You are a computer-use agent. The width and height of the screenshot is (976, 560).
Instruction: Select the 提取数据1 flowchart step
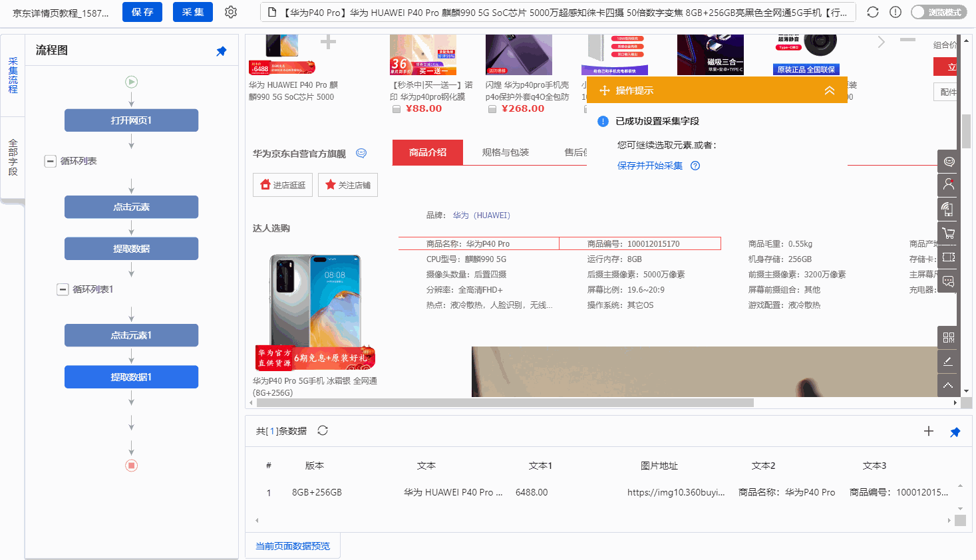click(131, 377)
